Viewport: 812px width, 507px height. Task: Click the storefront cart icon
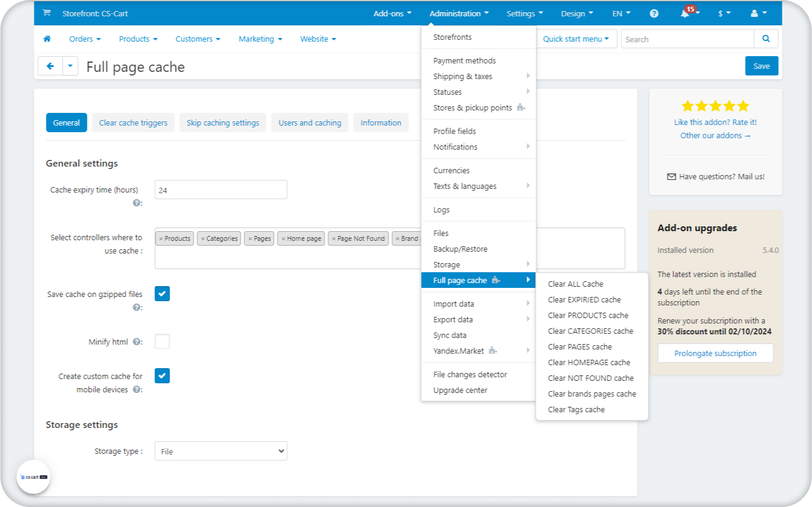tap(47, 13)
